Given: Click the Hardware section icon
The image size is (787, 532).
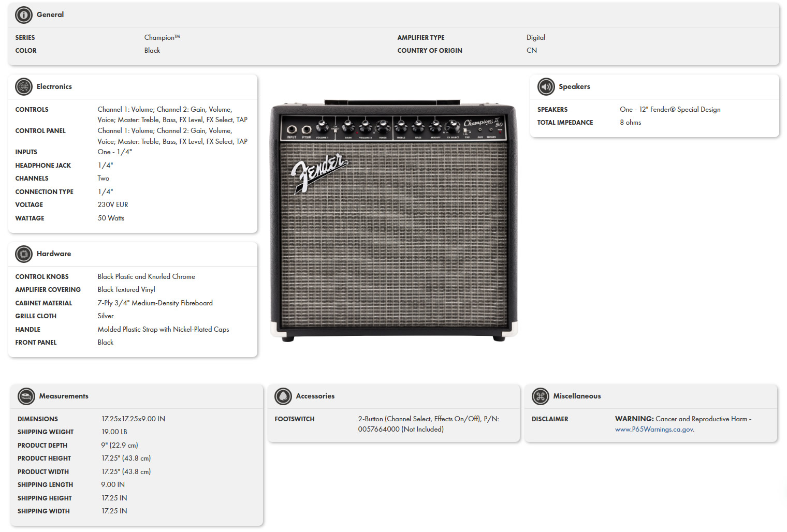Looking at the screenshot, I should [x=24, y=254].
